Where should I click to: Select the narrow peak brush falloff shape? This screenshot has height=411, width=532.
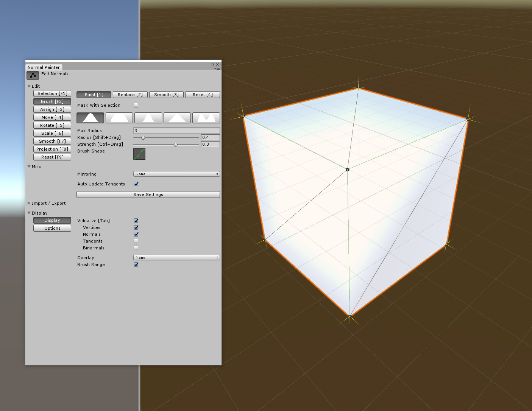pos(148,118)
